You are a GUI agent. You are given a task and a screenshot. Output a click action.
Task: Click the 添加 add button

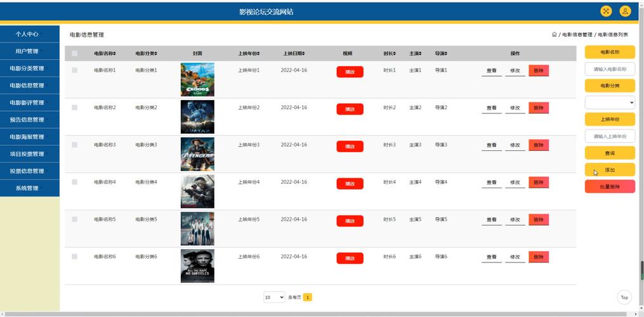(610, 169)
